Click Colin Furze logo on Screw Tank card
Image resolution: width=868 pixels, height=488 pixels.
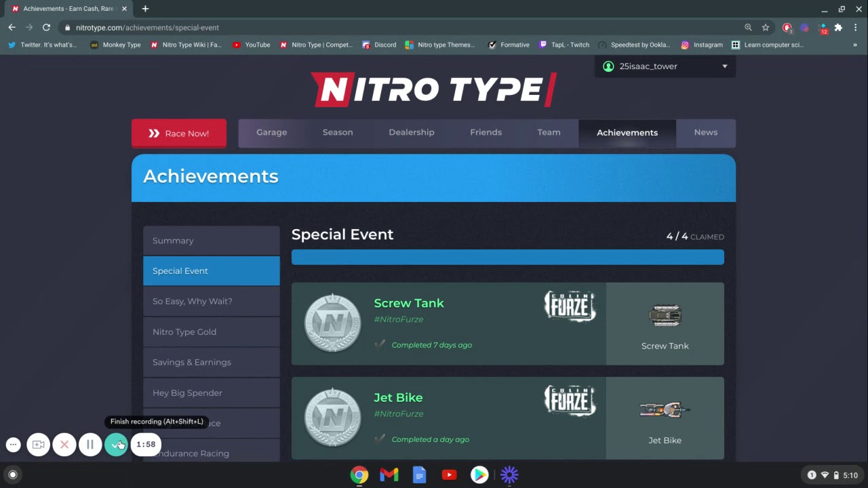(x=570, y=306)
